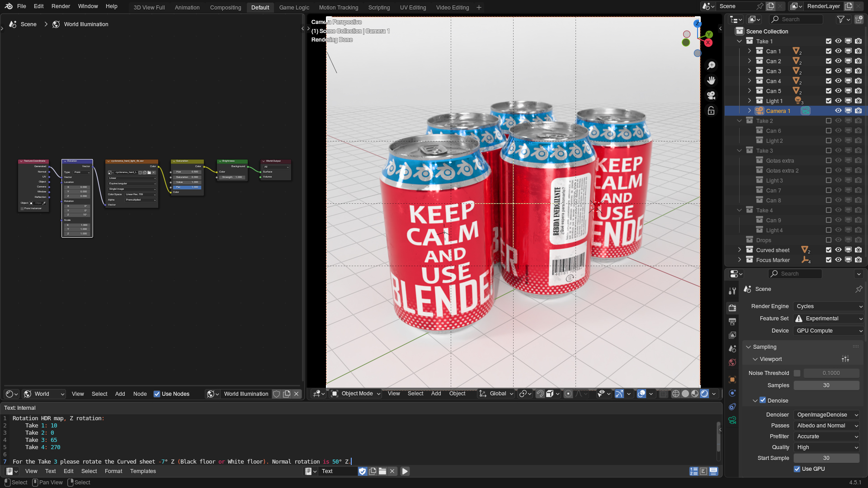Switch to the Scripting workspace tab
This screenshot has height=488, width=868.
coord(379,7)
